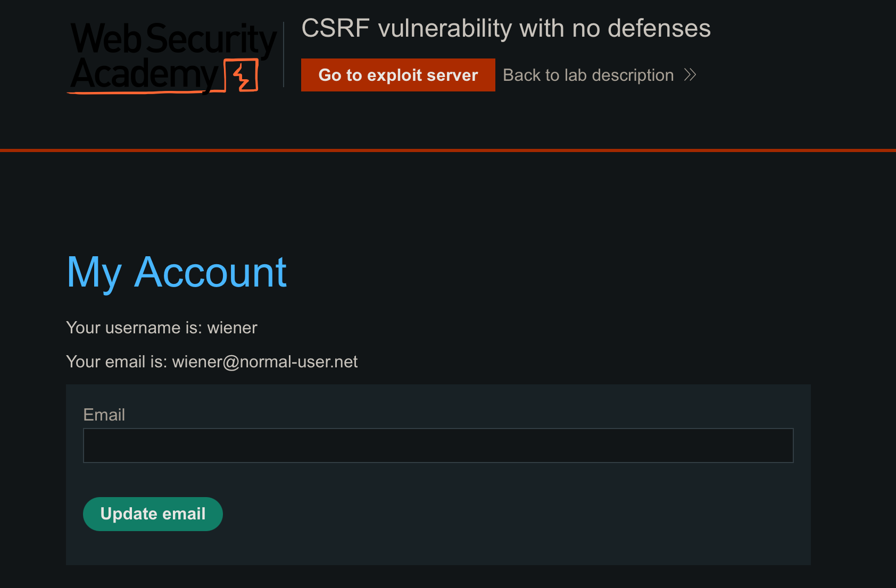Screen dimensions: 896x588
Task: Click the word "Account" in the heading
Action: (211, 272)
